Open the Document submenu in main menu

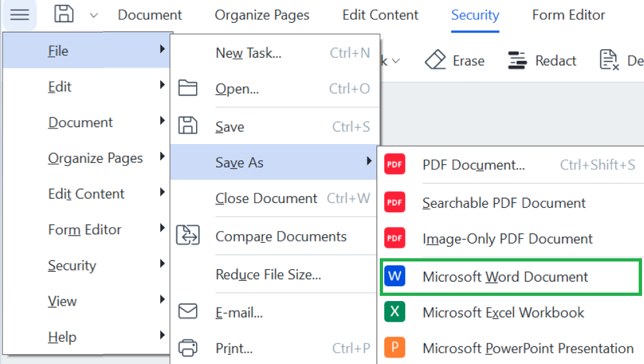coord(86,122)
